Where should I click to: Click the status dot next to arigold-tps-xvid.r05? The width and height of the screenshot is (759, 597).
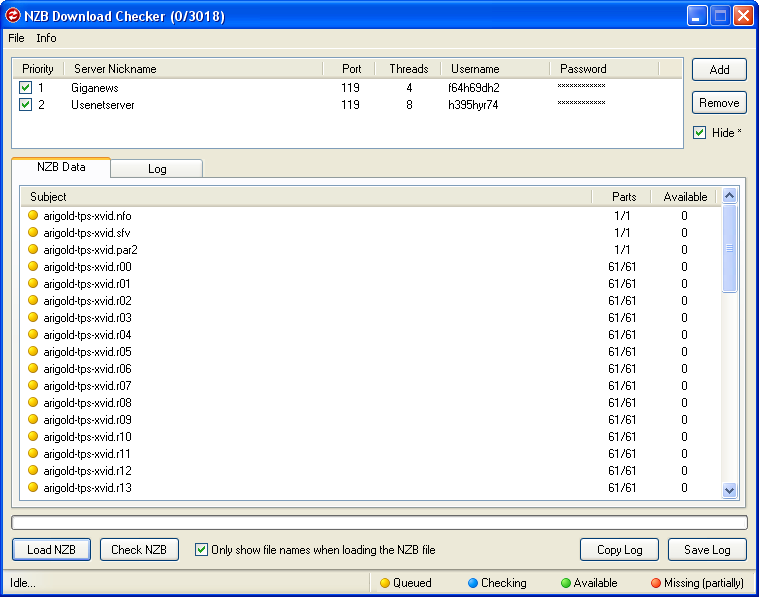pyautogui.click(x=33, y=351)
